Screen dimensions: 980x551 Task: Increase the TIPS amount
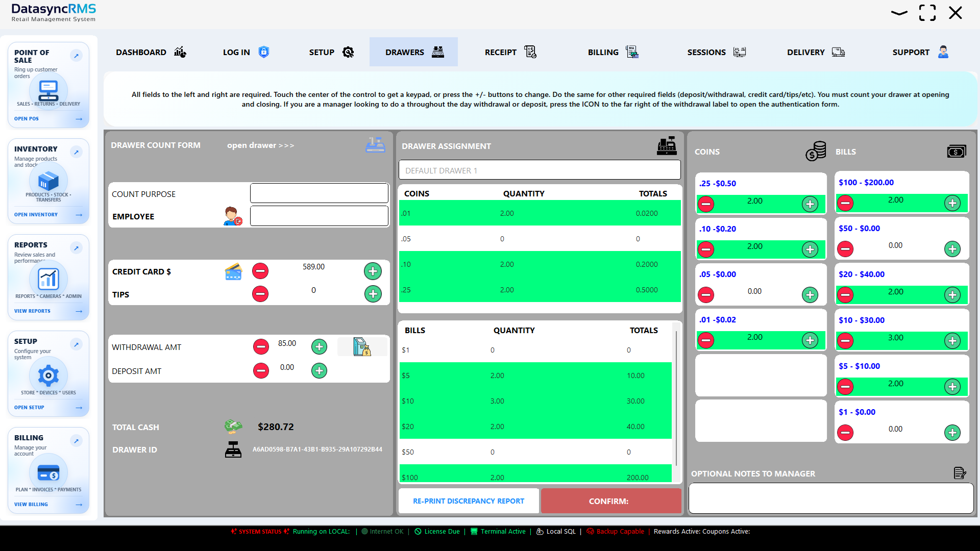pos(373,294)
